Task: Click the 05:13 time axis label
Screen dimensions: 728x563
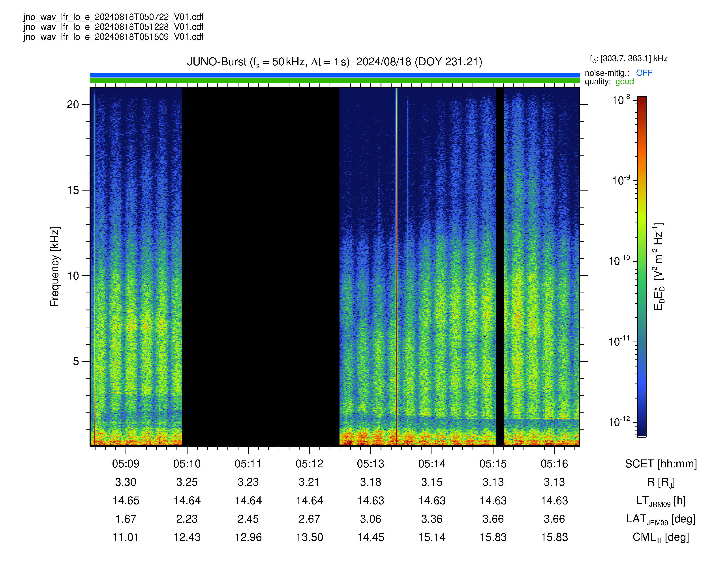Action: coord(371,464)
